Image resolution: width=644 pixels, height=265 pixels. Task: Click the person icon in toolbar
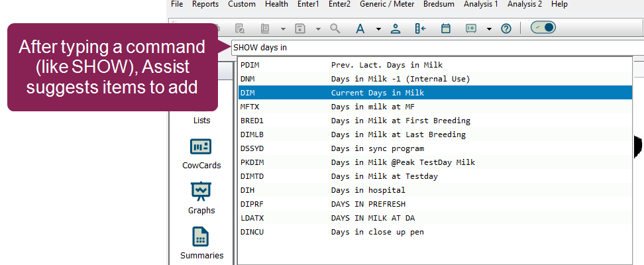[x=396, y=28]
